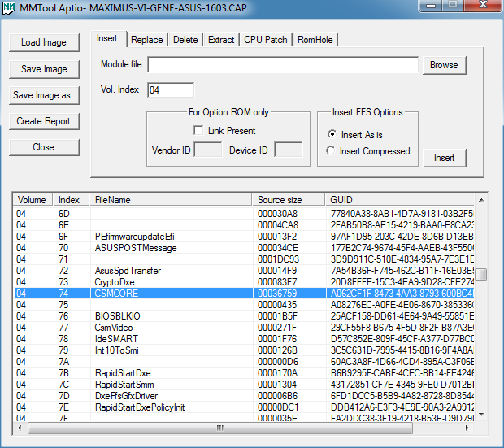Open the Delete tab
504x448 pixels.
point(185,40)
